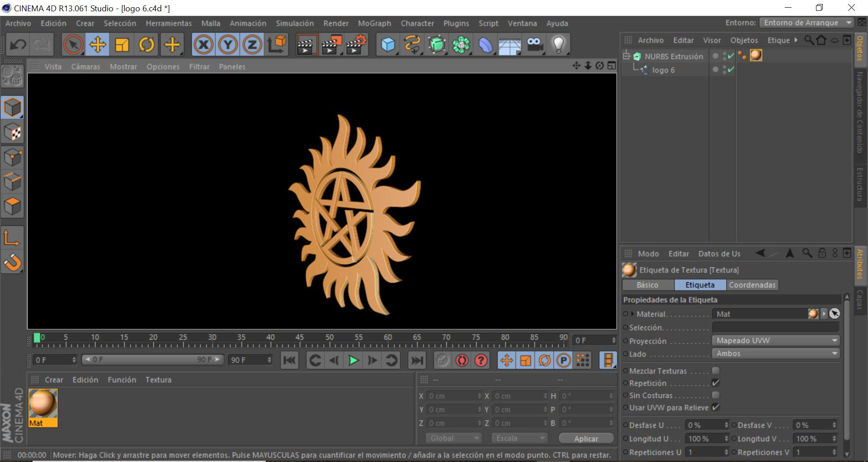Select Texture mode checkered cube icon

click(x=12, y=132)
